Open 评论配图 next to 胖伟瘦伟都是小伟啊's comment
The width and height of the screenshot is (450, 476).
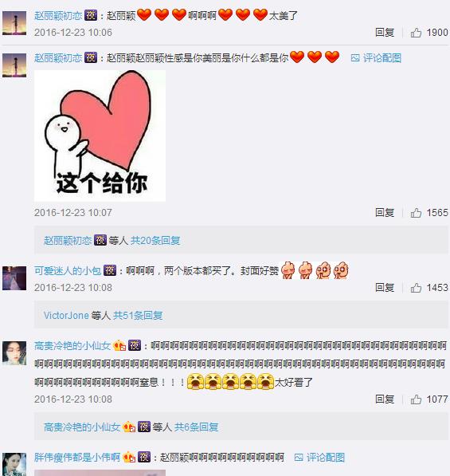coord(319,457)
